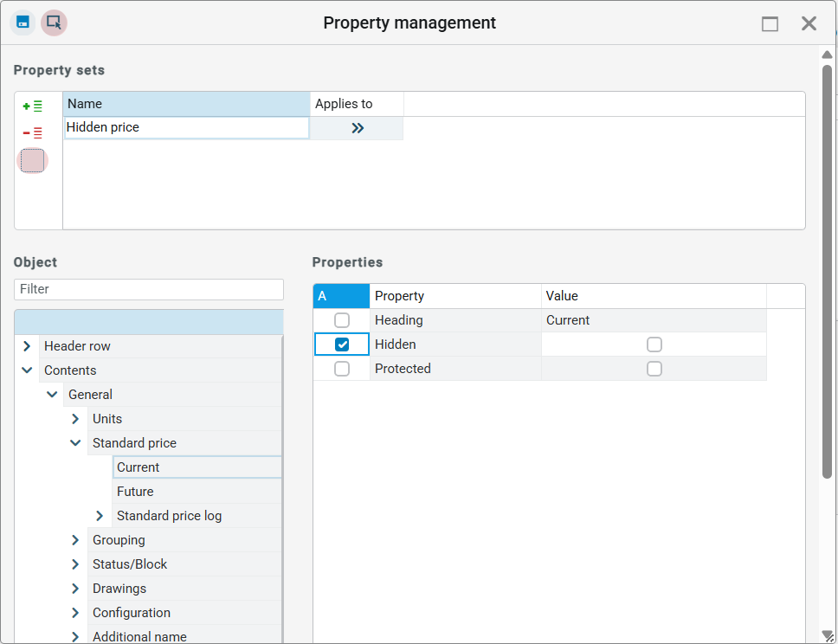838x644 pixels.
Task: Select the Future tree item
Action: click(197, 492)
